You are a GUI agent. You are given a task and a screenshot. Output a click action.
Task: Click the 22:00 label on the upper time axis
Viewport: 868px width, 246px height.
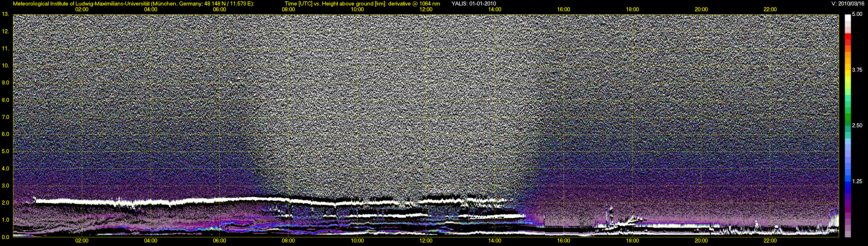770,10
